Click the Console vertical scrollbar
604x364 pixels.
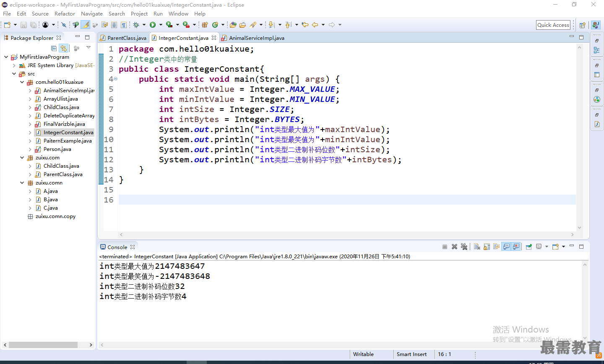click(x=585, y=302)
